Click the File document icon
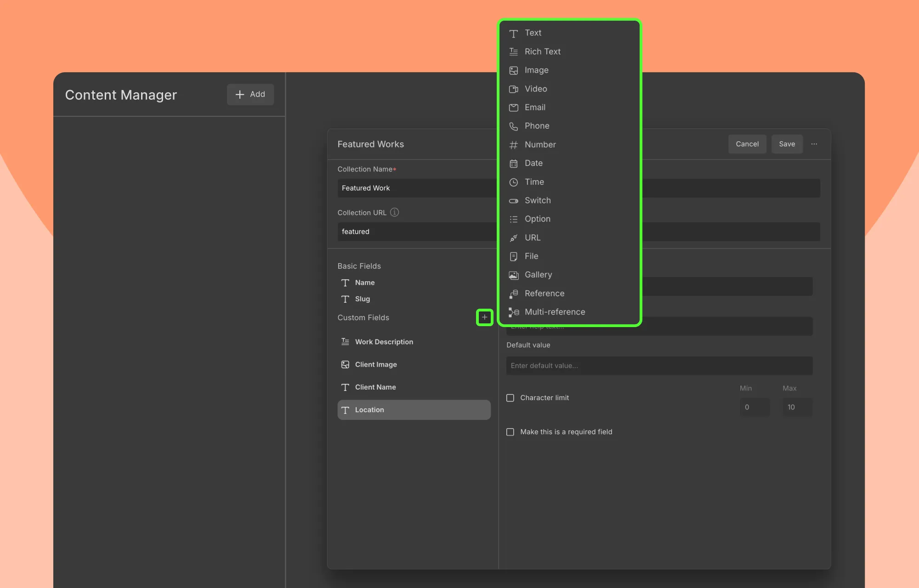The image size is (919, 588). [513, 256]
